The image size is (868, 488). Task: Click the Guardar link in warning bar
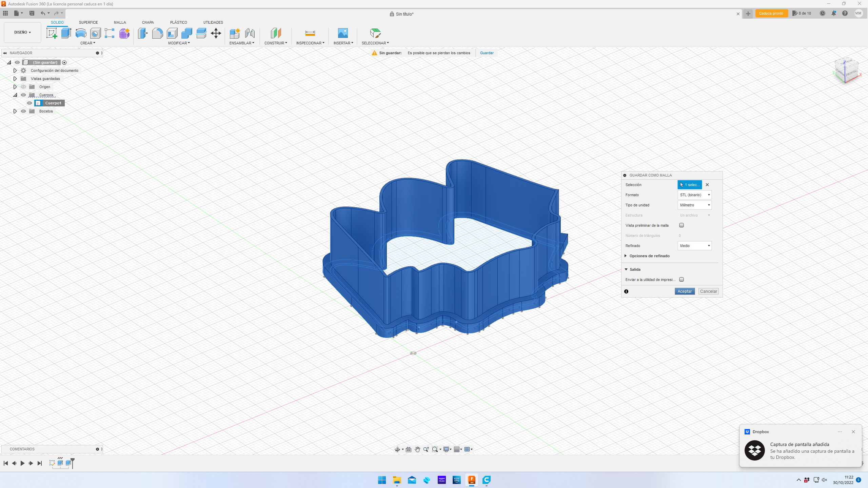[x=487, y=53]
